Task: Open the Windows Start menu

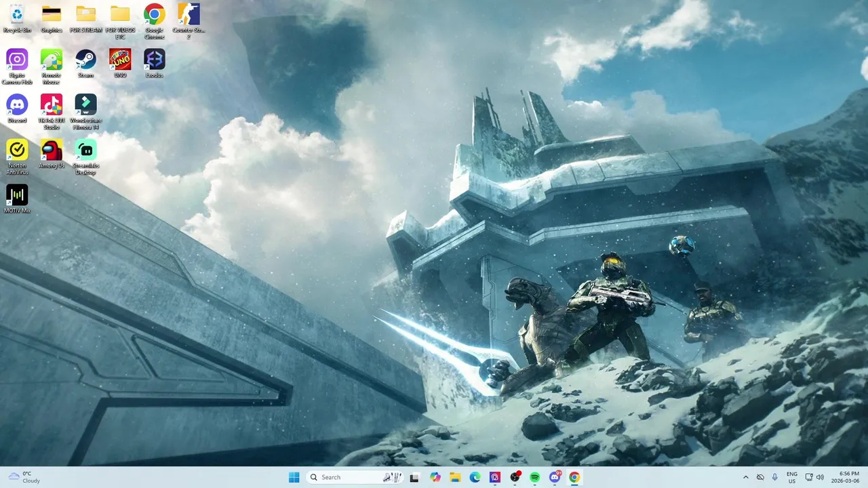Action: 294,477
